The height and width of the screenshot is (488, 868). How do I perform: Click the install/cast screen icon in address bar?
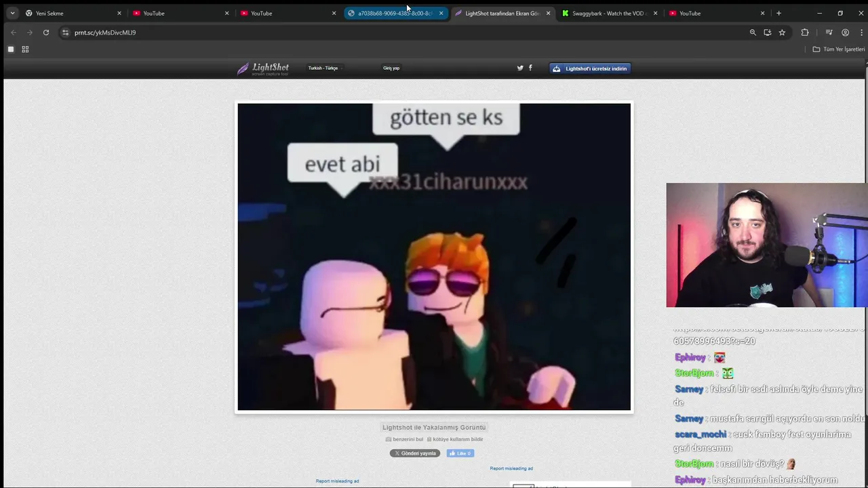[768, 33]
